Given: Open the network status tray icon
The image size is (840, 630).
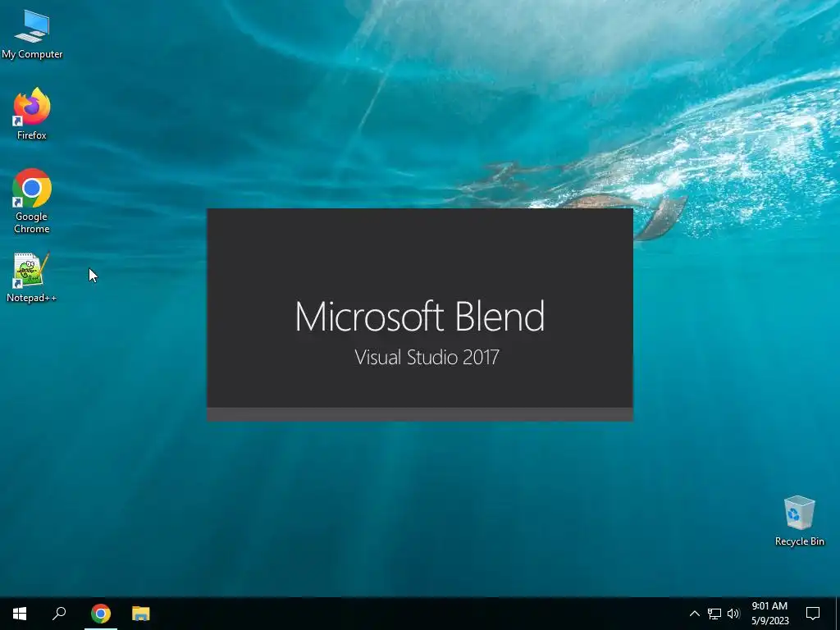Looking at the screenshot, I should pyautogui.click(x=714, y=614).
